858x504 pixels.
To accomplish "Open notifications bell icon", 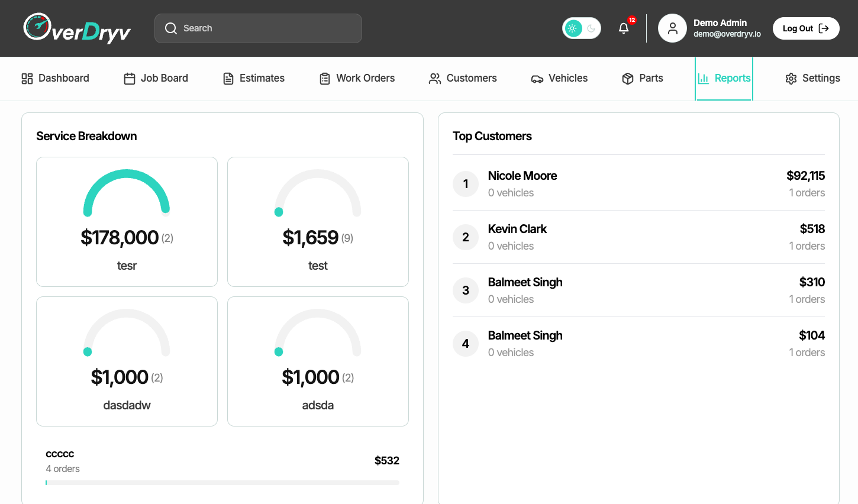I will tap(624, 28).
